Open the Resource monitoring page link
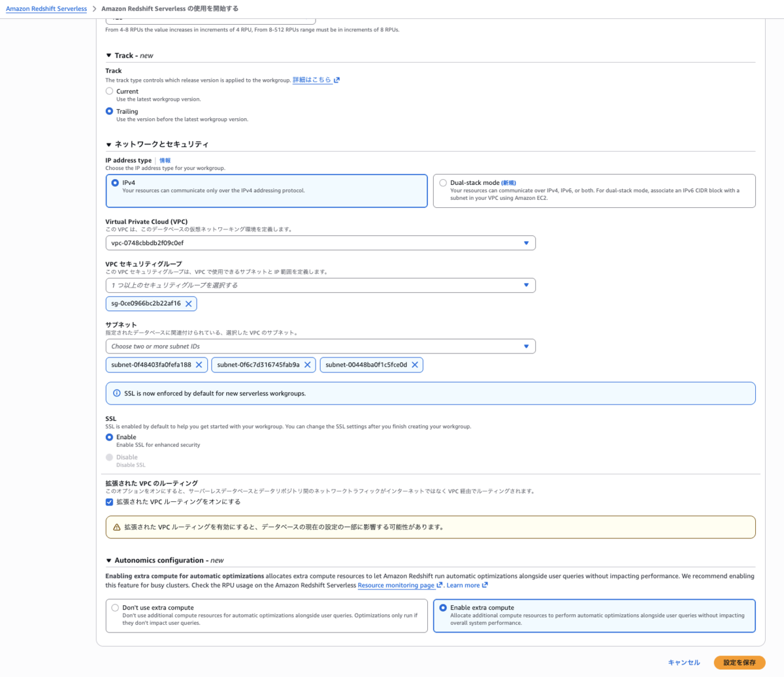Viewport: 784px width, 677px height. pos(396,586)
